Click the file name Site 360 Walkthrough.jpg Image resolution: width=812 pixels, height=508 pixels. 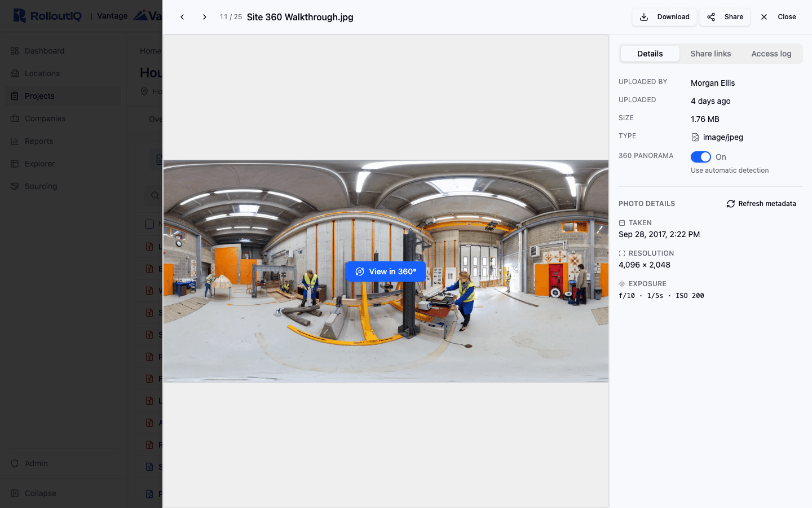[x=300, y=17]
